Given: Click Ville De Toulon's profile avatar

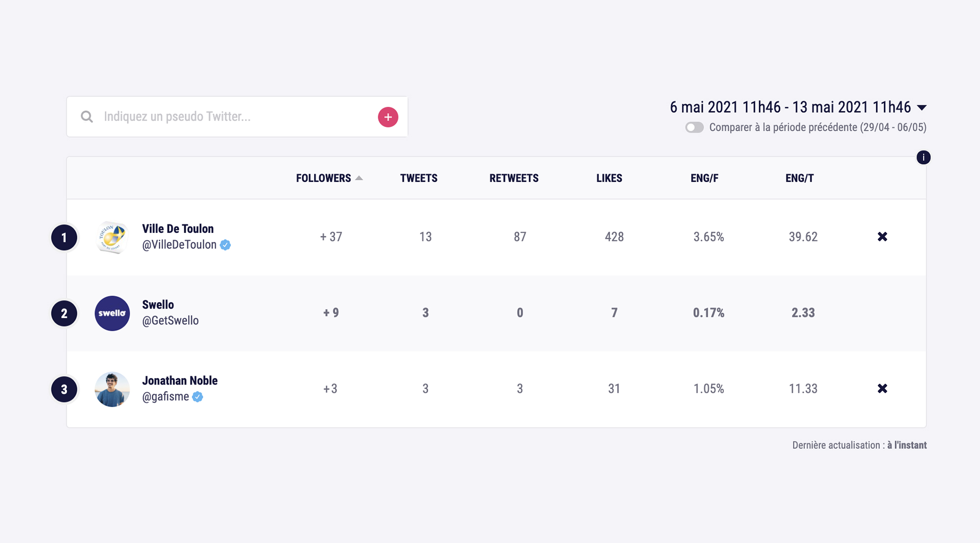Looking at the screenshot, I should 112,237.
